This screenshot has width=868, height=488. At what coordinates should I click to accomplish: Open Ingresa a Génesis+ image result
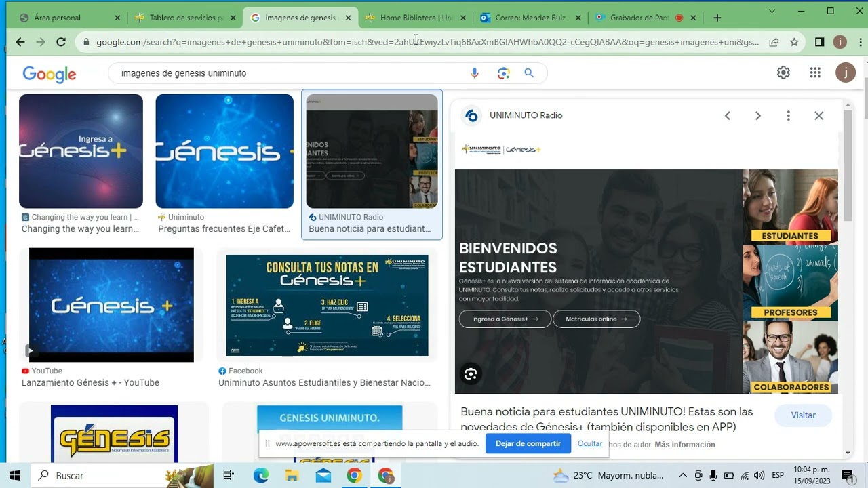[81, 151]
